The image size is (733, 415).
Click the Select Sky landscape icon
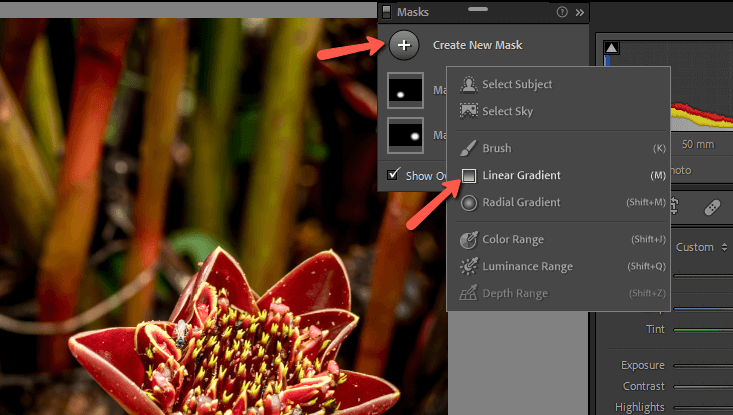click(x=468, y=111)
